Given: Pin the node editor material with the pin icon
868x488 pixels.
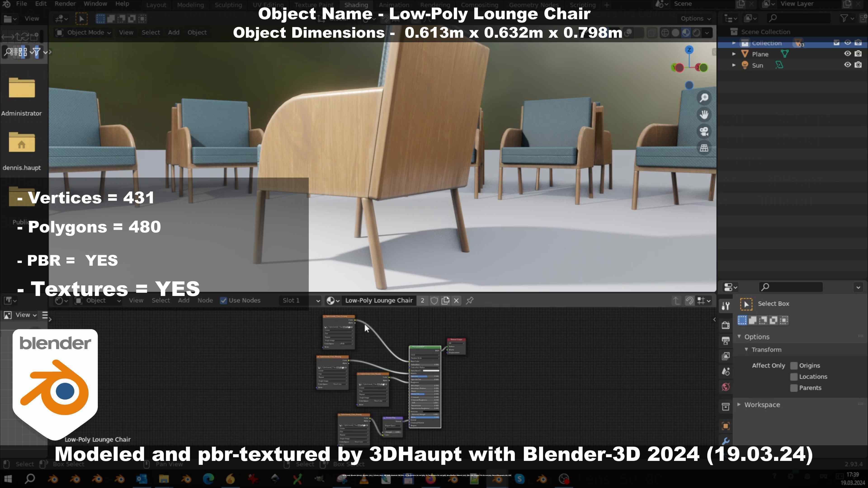Looking at the screenshot, I should 470,300.
